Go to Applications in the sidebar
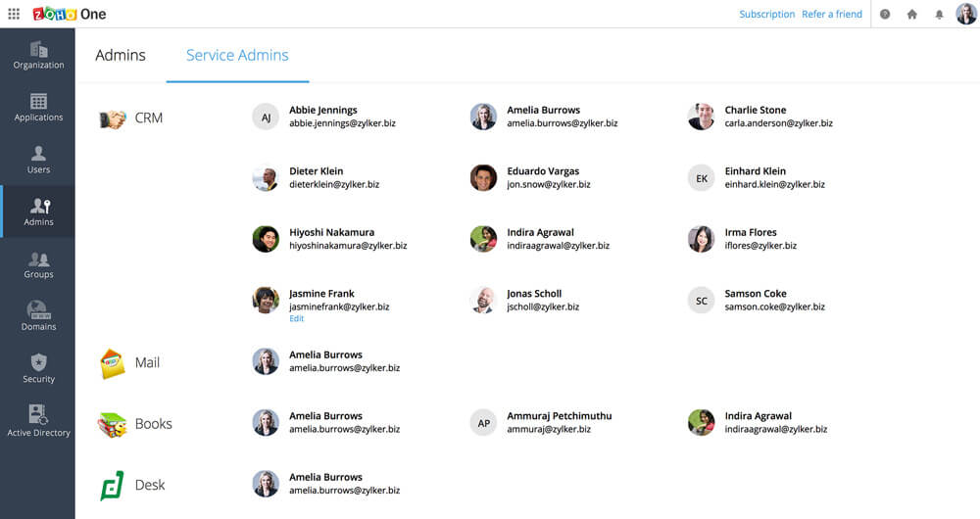The width and height of the screenshot is (980, 519). coord(38,108)
